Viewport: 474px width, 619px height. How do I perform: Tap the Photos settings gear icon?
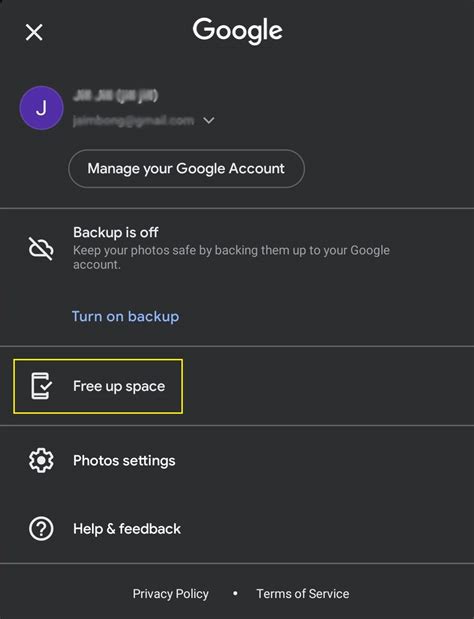click(x=41, y=460)
